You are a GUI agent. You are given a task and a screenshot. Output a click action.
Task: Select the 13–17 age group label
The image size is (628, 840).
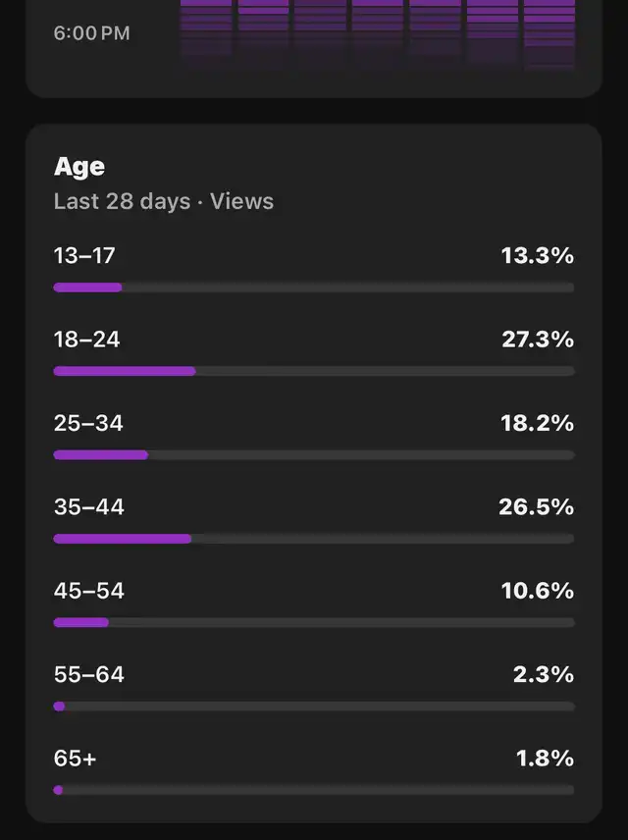(x=84, y=256)
